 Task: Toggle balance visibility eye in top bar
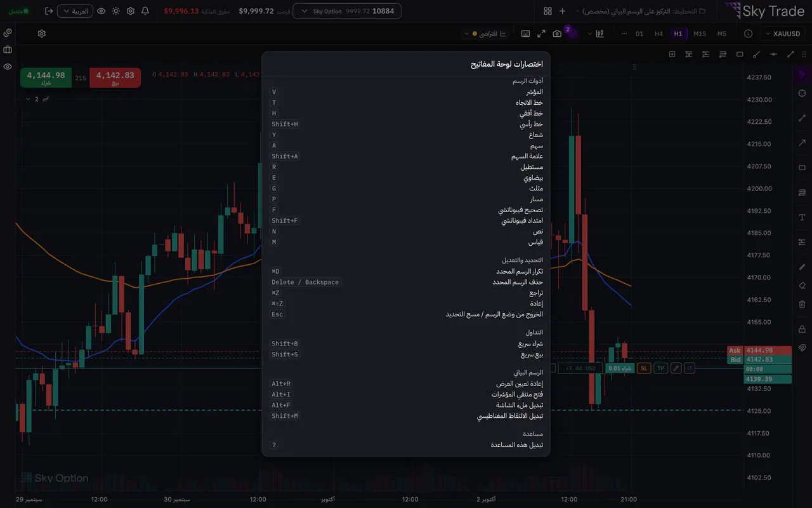101,11
